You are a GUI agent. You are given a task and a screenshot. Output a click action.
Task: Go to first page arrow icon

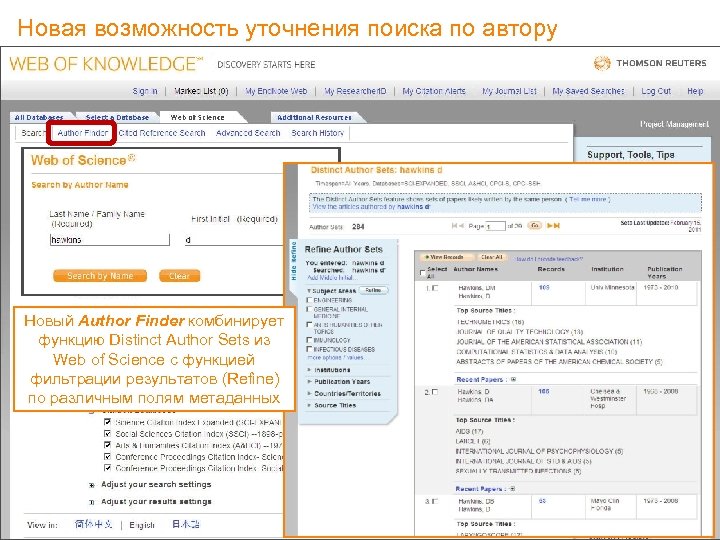coord(455,225)
